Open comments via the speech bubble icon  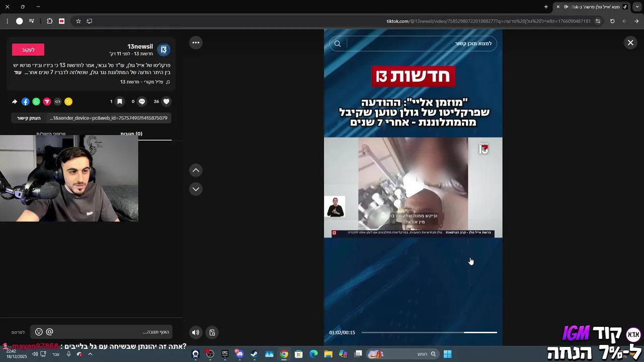(142, 102)
